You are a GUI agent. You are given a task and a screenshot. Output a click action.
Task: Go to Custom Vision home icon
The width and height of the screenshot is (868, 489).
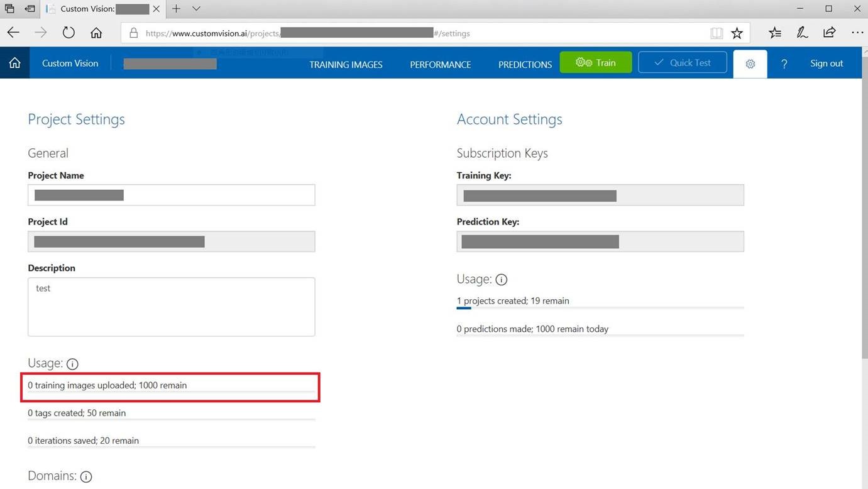click(x=14, y=63)
